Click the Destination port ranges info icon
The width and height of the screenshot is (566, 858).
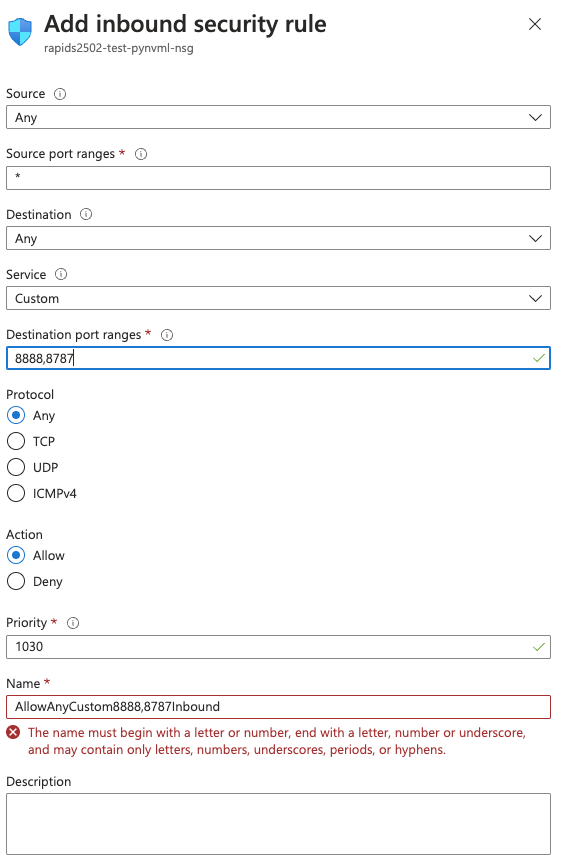click(x=167, y=335)
